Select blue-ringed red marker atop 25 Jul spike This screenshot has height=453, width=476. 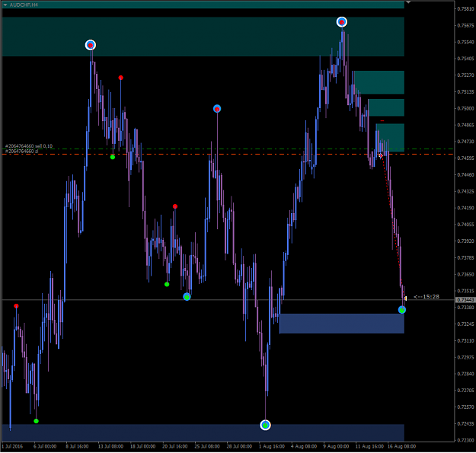[217, 109]
